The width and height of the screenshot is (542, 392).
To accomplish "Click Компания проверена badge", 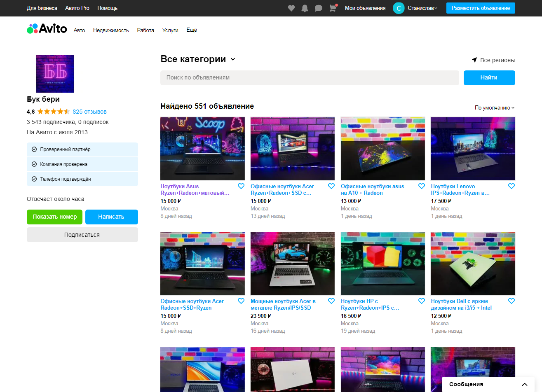I will point(82,164).
